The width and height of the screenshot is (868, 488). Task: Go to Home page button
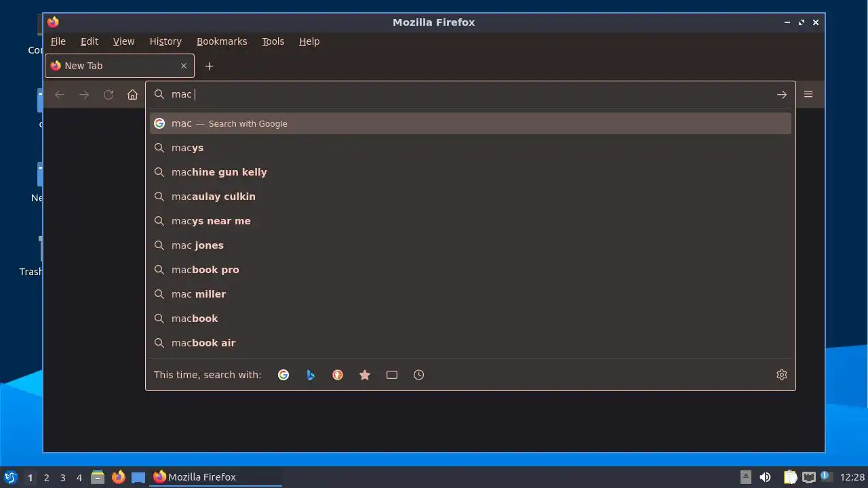(133, 95)
